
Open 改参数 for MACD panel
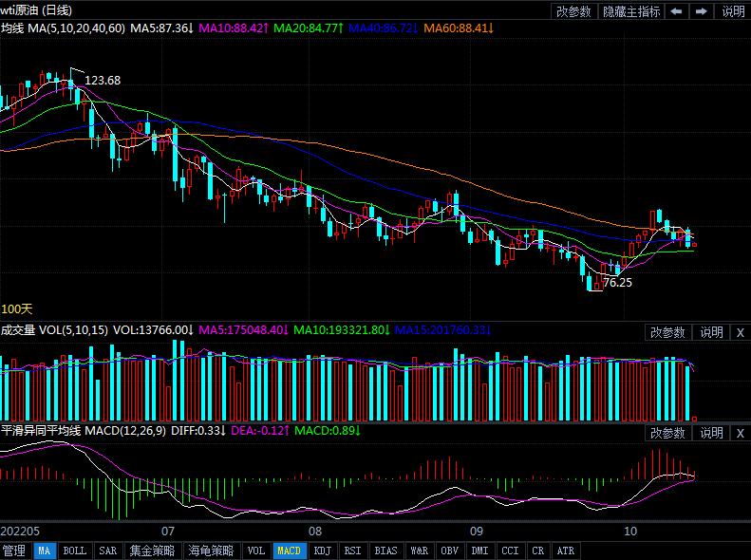tap(667, 433)
